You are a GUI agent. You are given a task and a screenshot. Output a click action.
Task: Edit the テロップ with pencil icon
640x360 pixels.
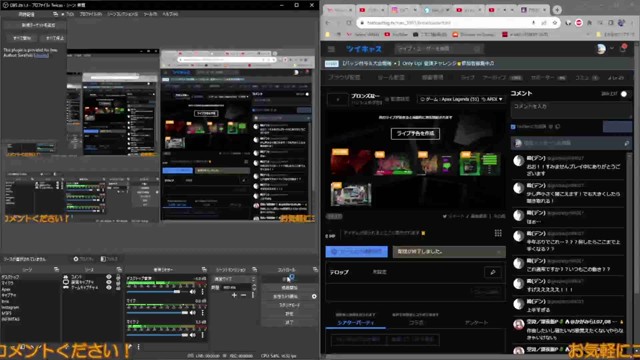coord(493,272)
